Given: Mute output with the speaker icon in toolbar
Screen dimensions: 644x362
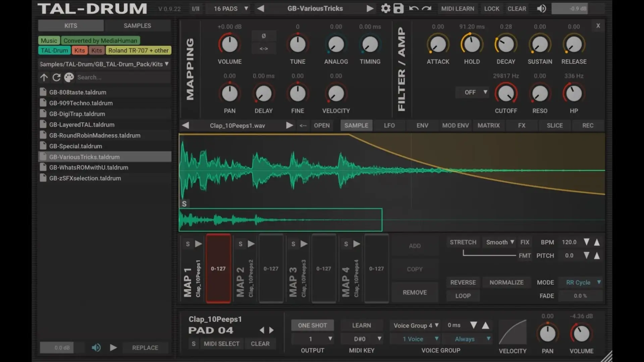Looking at the screenshot, I should (x=541, y=8).
